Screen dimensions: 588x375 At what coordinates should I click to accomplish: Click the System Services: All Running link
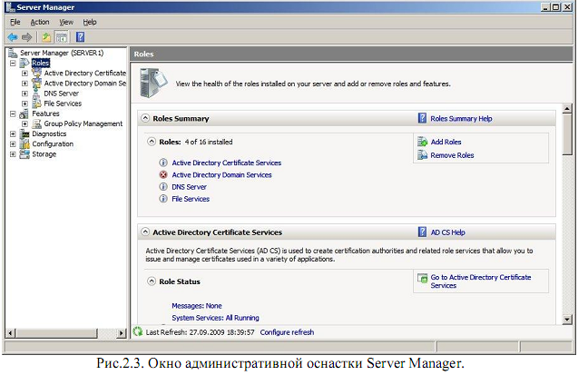click(x=215, y=318)
